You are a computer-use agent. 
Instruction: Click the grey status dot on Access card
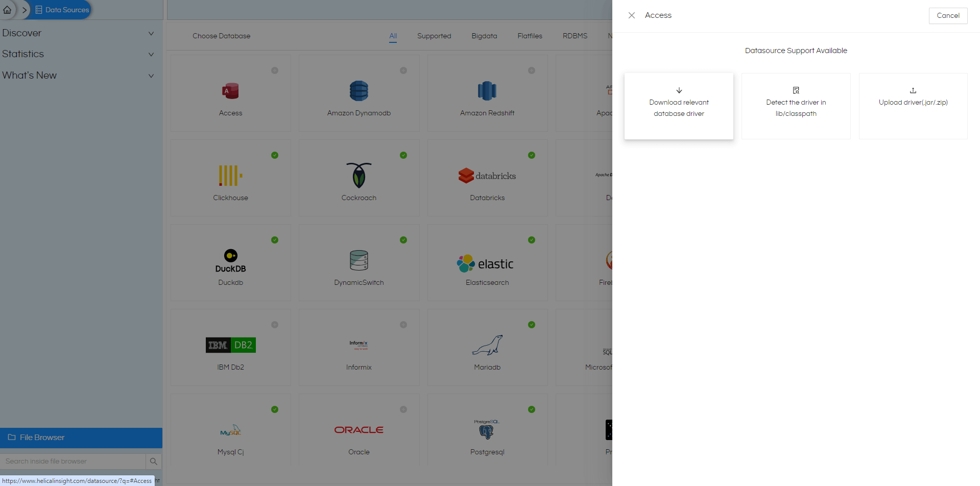pos(275,70)
